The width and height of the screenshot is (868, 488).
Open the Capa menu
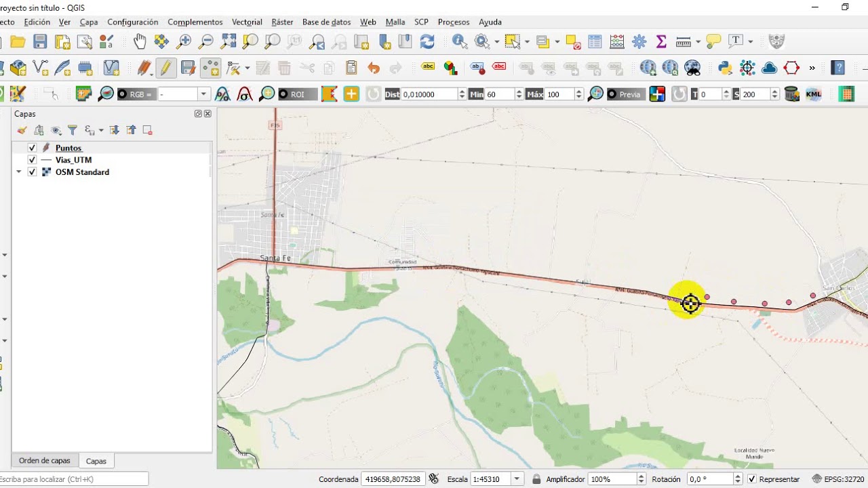89,22
